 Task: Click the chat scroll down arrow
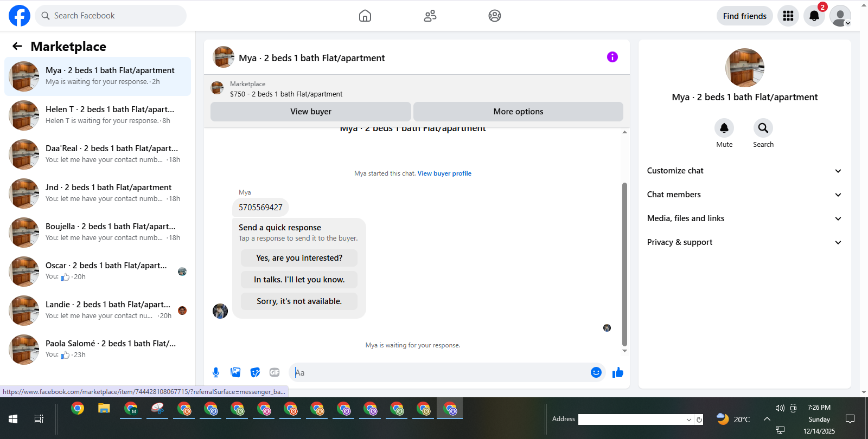coord(624,351)
